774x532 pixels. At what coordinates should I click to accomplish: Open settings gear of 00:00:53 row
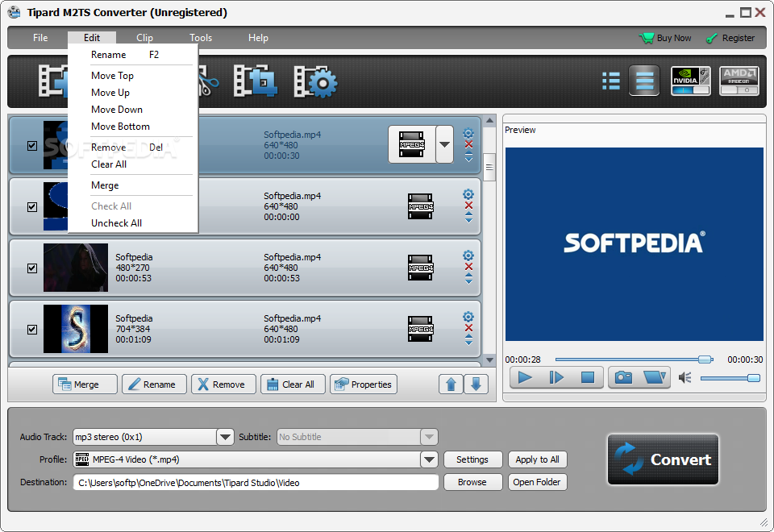point(468,256)
